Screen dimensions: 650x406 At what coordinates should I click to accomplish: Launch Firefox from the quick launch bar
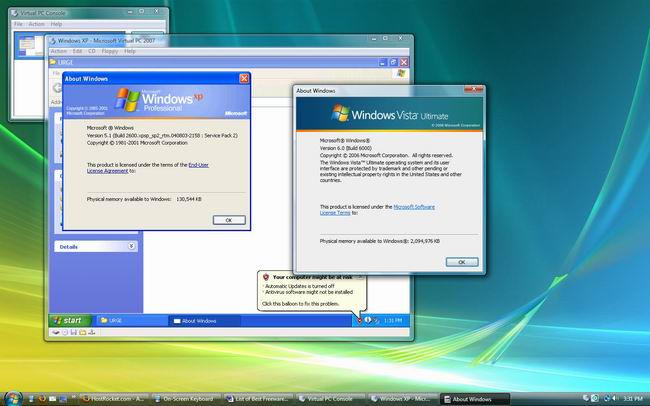pyautogui.click(x=42, y=399)
